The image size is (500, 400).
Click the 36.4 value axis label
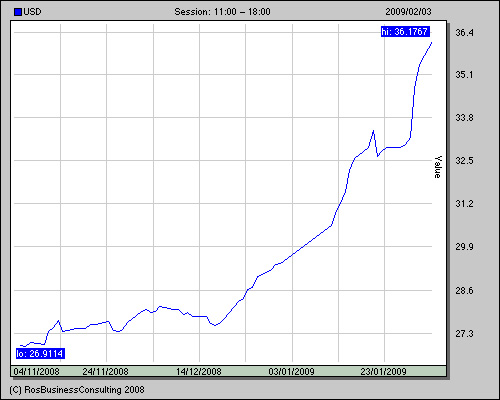coord(464,33)
